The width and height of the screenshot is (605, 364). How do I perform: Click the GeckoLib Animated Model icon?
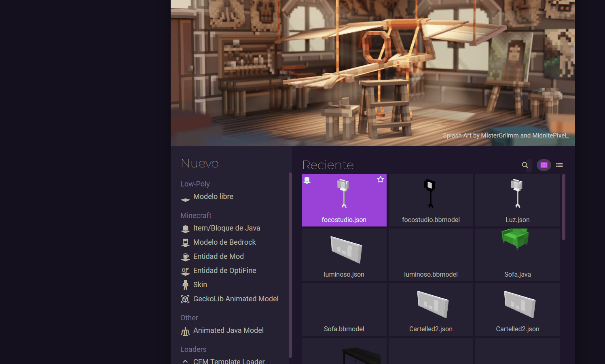pos(186,299)
